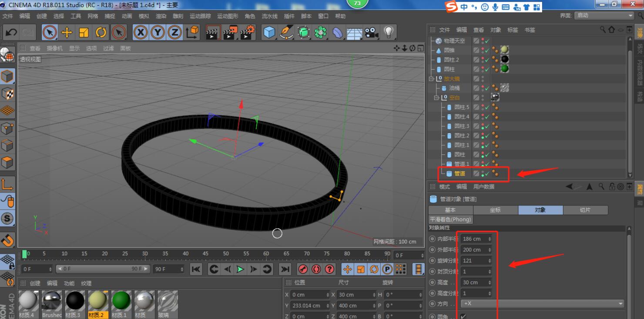This screenshot has height=319, width=644.
Task: Toggle enable checkmark of 圆锥 object
Action: (487, 50)
